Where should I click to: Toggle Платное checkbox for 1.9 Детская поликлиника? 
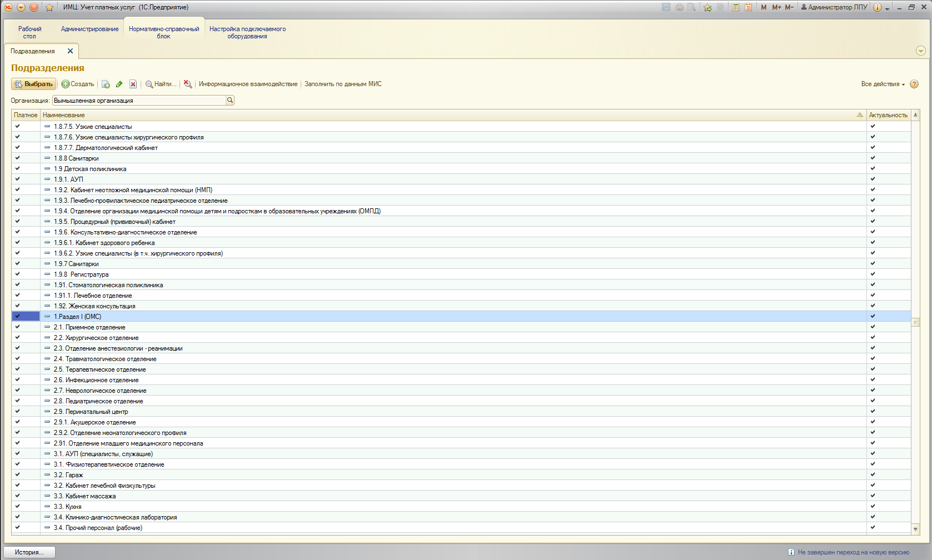click(x=17, y=169)
